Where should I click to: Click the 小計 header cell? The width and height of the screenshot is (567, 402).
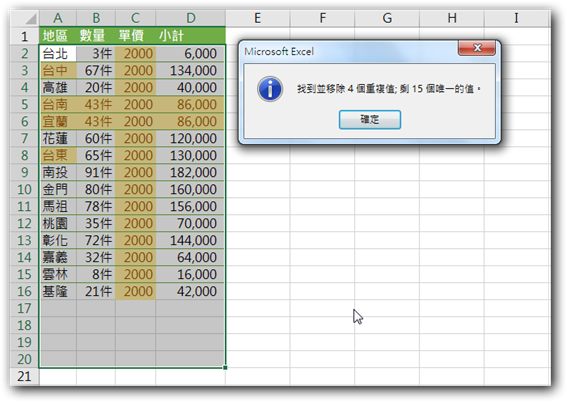tap(191, 36)
